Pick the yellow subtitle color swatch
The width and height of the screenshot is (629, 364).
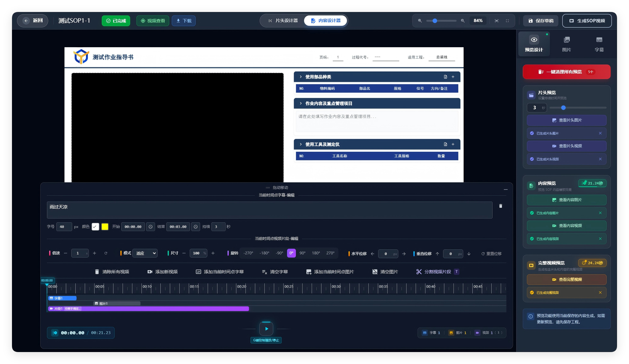[x=105, y=227]
